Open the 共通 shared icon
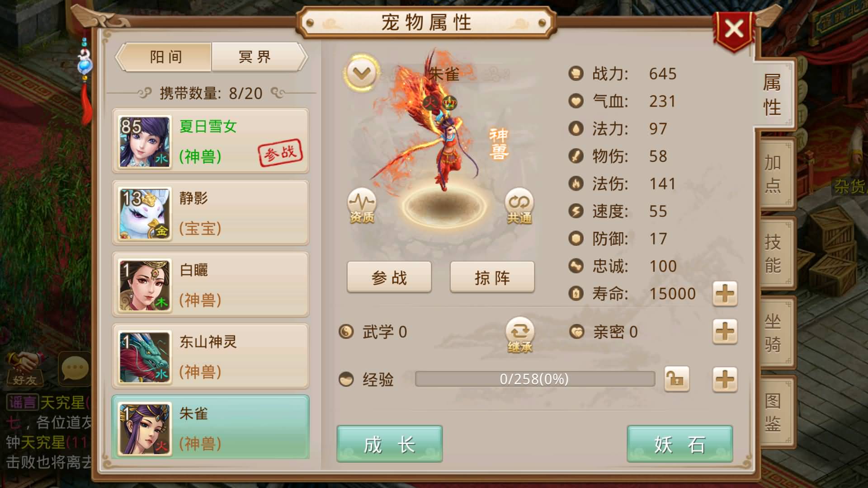Screen dimensions: 868x488 [x=519, y=206]
